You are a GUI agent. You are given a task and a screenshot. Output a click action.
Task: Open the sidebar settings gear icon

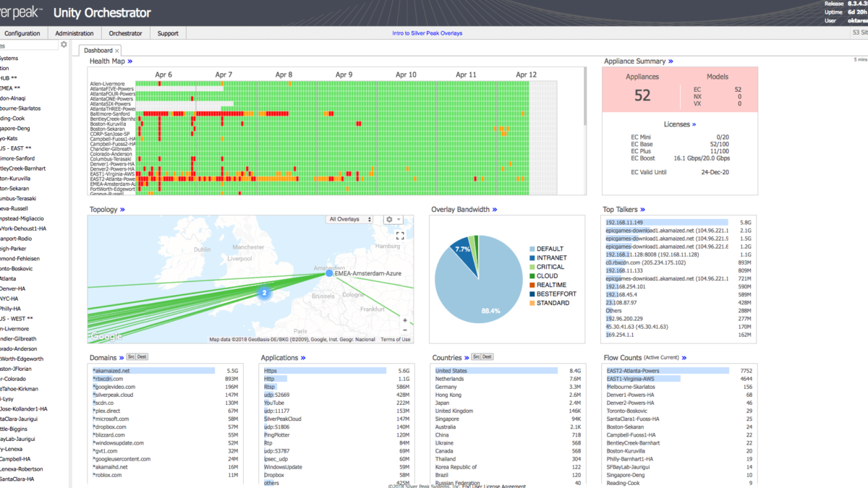[x=64, y=45]
